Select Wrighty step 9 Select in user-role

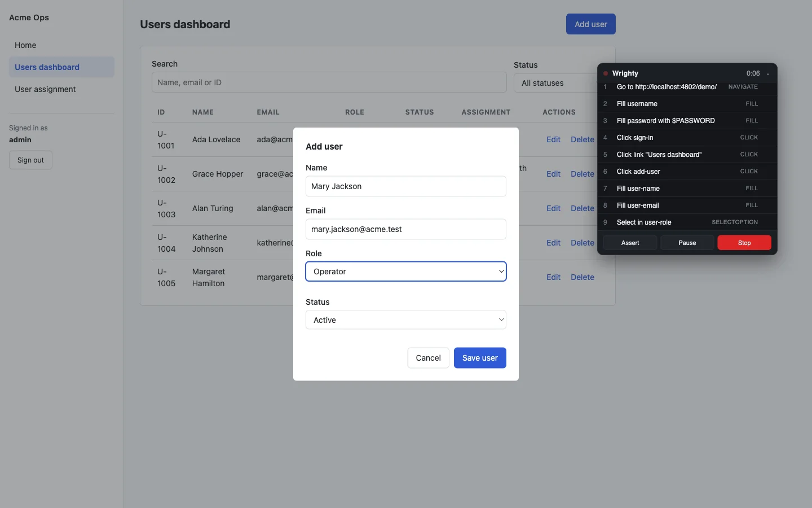687,222
